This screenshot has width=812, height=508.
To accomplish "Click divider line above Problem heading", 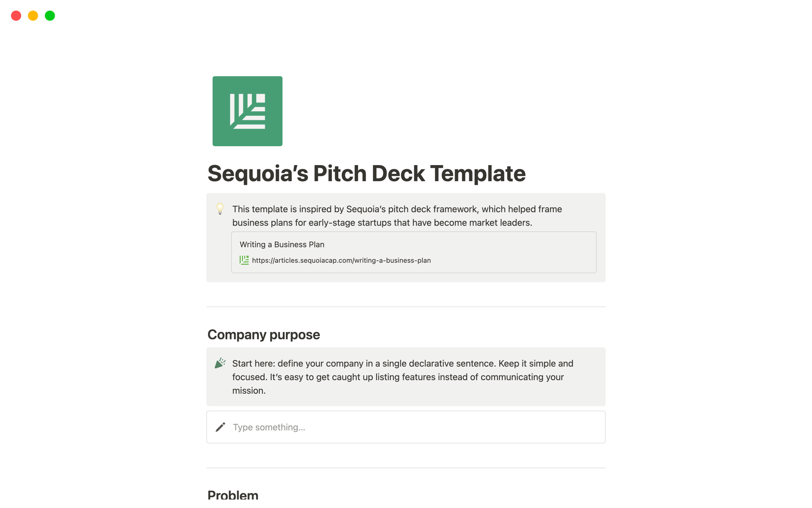I will point(406,468).
